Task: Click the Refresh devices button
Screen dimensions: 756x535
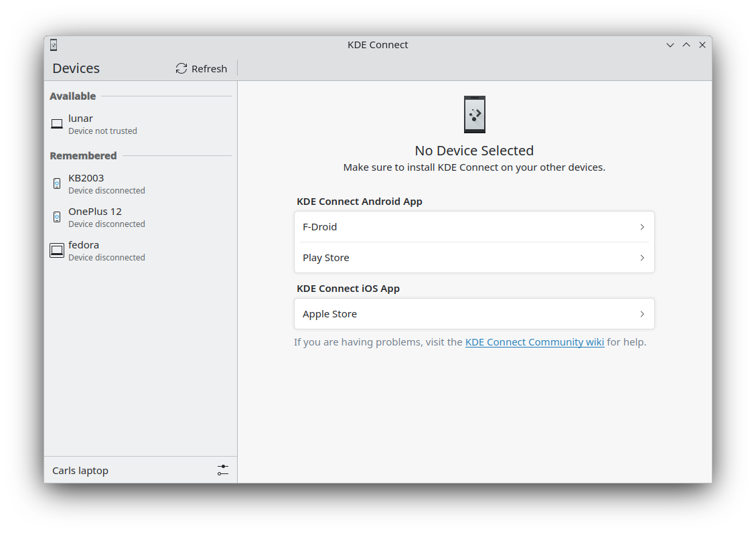Action: pos(201,68)
